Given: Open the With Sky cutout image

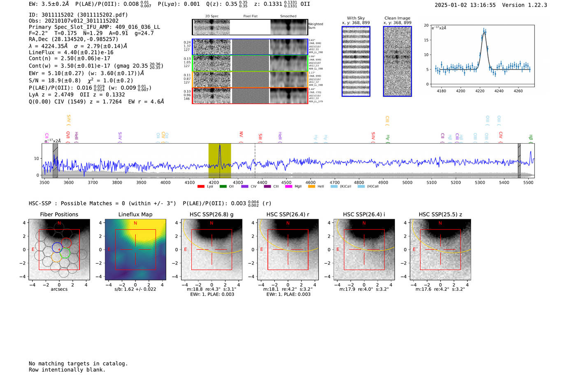Looking at the screenshot, I should point(356,61).
